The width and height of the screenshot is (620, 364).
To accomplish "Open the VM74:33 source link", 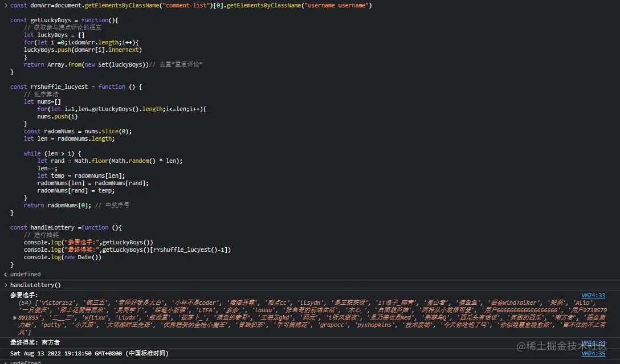I will tap(593, 295).
